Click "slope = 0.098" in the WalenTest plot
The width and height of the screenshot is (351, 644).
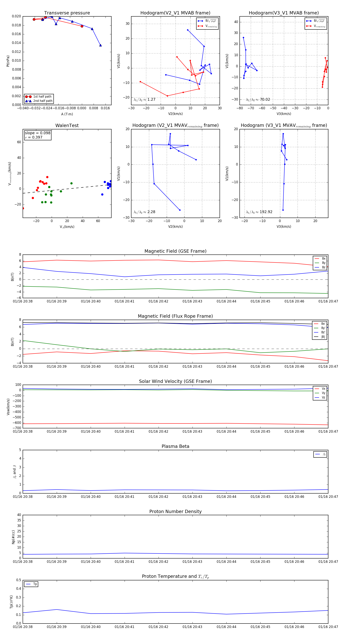[38, 133]
